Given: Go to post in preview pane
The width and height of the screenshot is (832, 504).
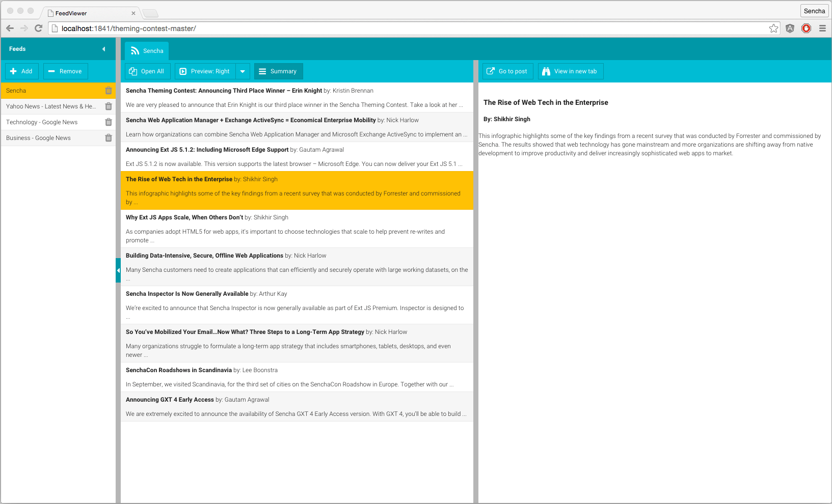Looking at the screenshot, I should (x=508, y=71).
